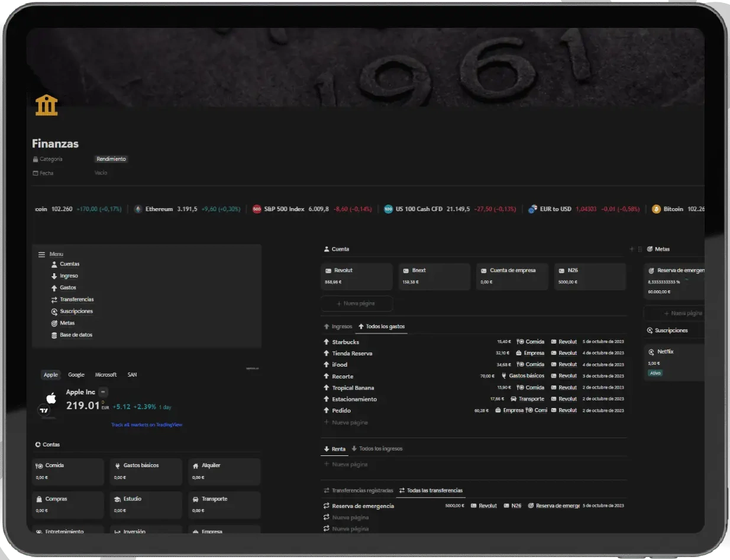The image size is (730, 560).
Task: Open the Transporte category card
Action: (x=224, y=505)
